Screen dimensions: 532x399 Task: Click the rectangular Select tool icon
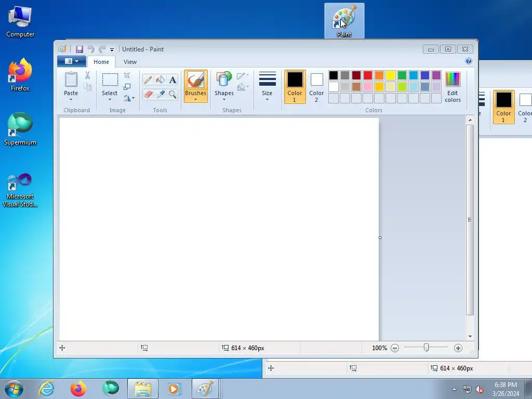click(x=110, y=79)
